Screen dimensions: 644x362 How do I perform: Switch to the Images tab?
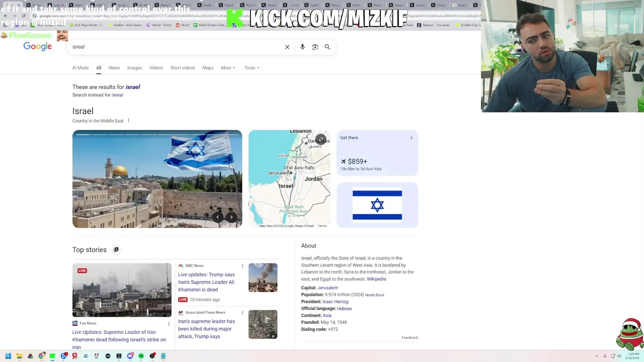coord(134,68)
